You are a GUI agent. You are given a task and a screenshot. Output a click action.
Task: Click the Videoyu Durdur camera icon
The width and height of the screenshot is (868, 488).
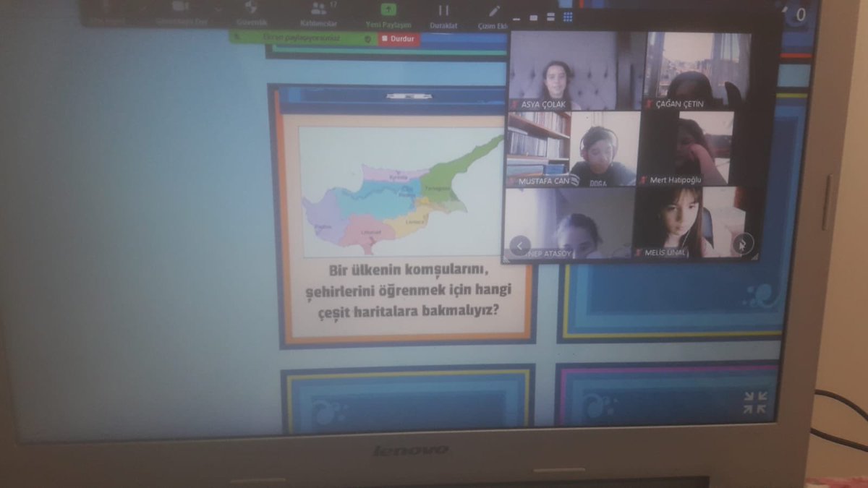tap(179, 6)
